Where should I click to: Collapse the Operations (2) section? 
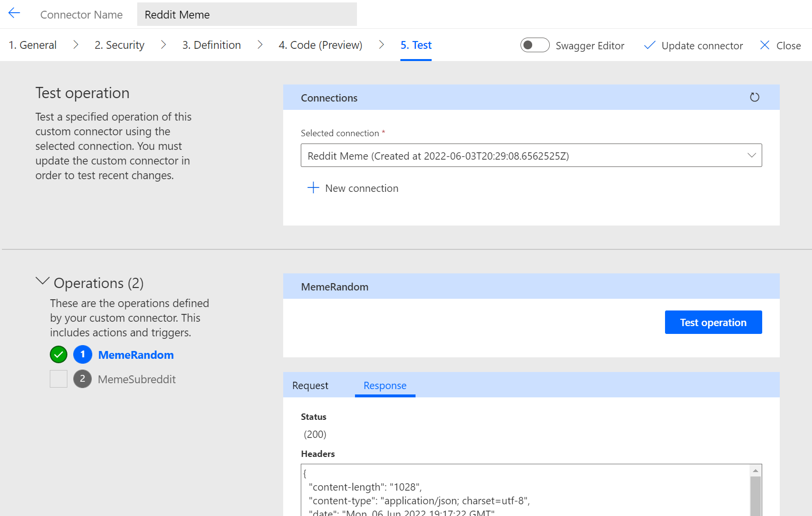pyautogui.click(x=43, y=281)
